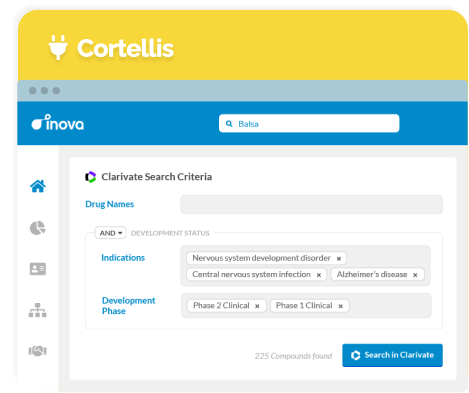This screenshot has height=393, width=469.
Task: Remove Alzheimer's disease tag
Action: (x=415, y=275)
